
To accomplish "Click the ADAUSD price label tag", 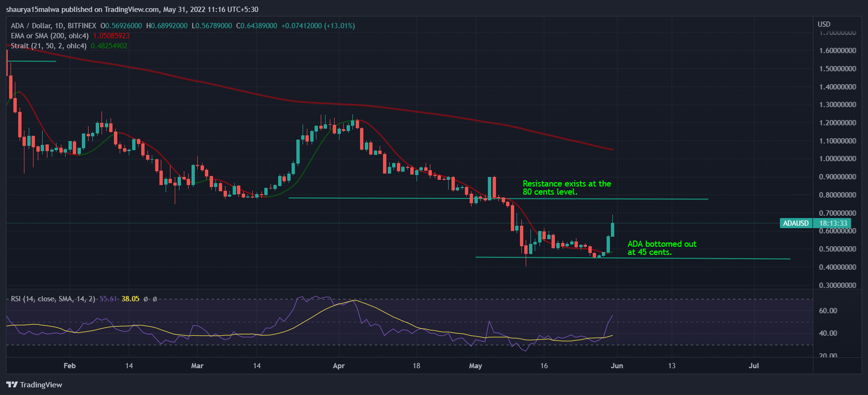I will (x=796, y=223).
